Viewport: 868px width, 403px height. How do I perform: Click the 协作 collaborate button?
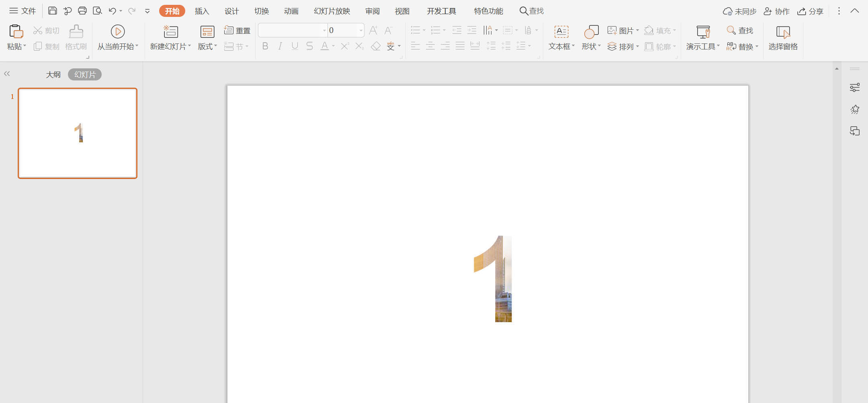(x=776, y=11)
